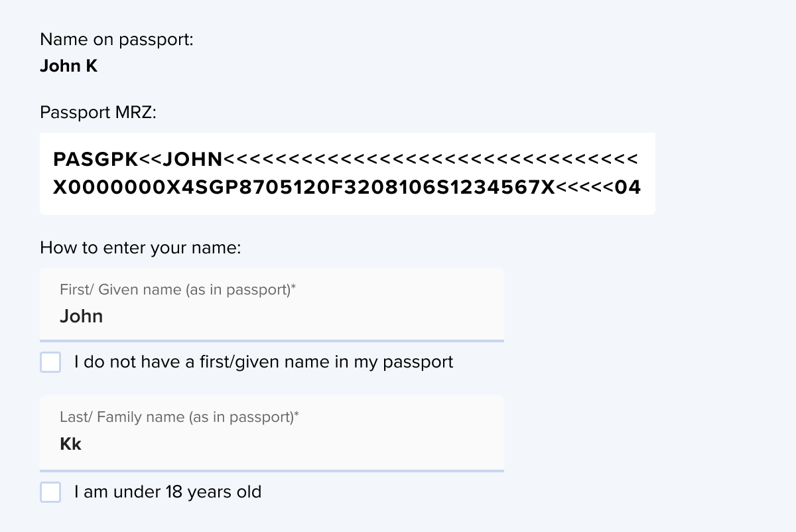Click the "Name on passport:" heading
Screen dimensions: 796x532
click(x=116, y=40)
